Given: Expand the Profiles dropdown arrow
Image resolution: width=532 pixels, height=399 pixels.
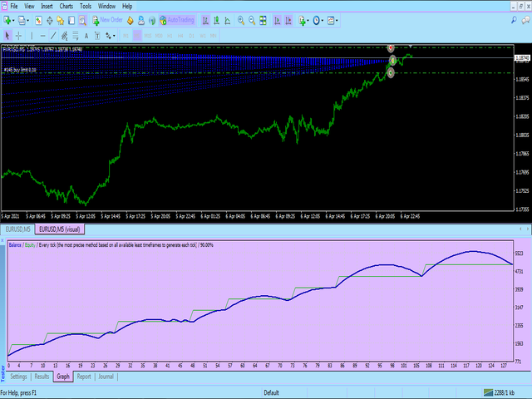Looking at the screenshot, I should [27, 21].
